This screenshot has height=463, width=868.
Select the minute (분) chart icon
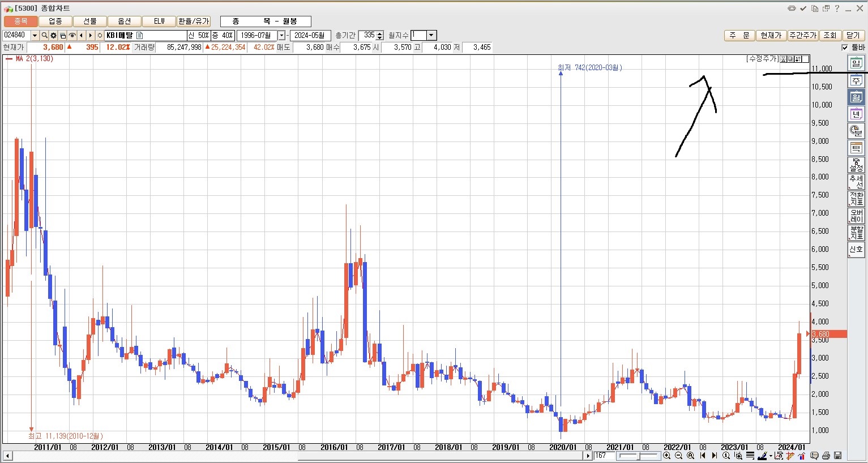pyautogui.click(x=856, y=131)
